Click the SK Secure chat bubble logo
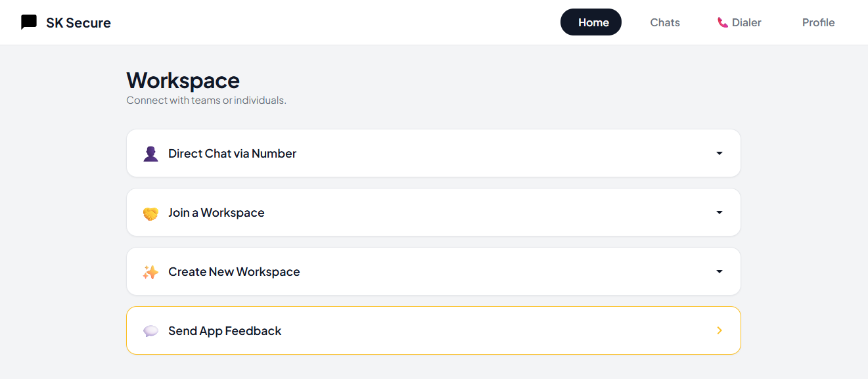The image size is (868, 379). point(29,22)
